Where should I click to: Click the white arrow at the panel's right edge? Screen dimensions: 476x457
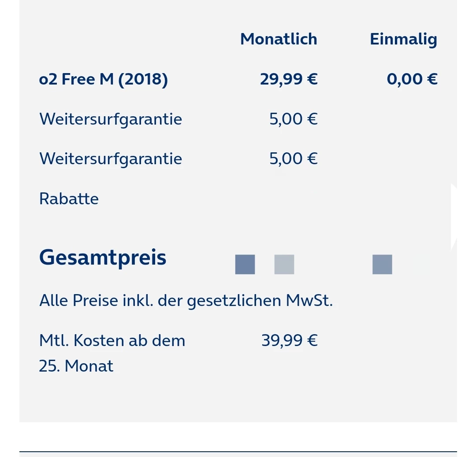(454, 217)
